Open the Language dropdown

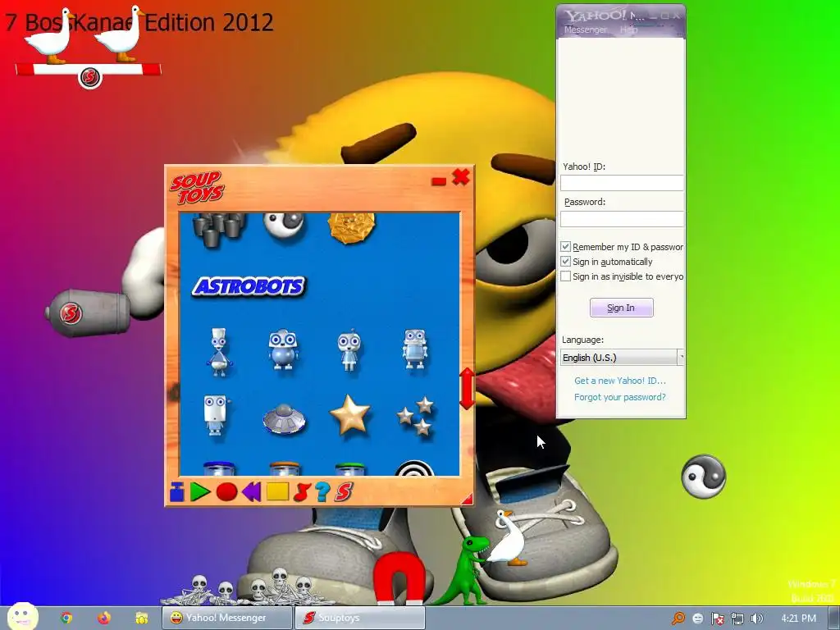pyautogui.click(x=622, y=358)
